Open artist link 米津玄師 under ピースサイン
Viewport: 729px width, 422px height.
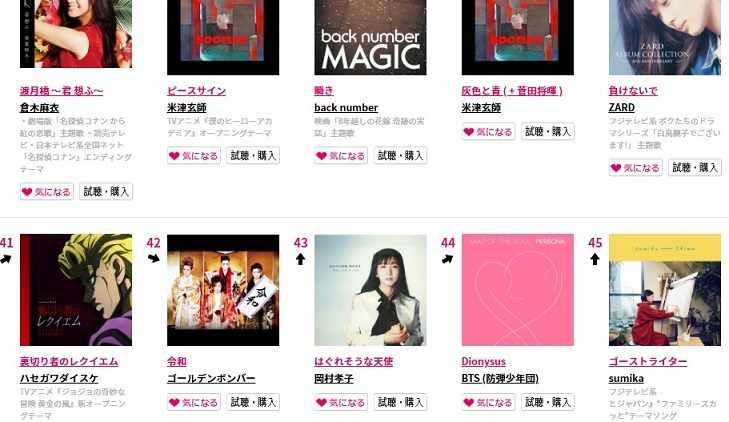[x=186, y=107]
